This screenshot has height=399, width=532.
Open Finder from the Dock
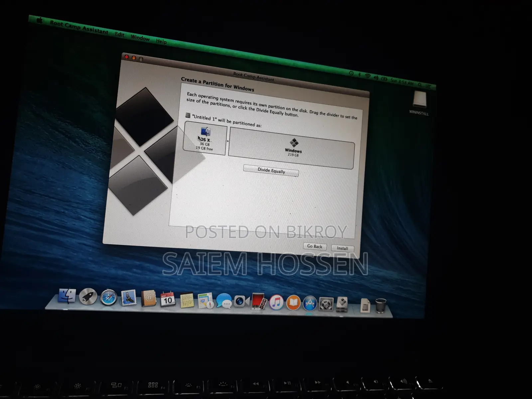pyautogui.click(x=67, y=296)
